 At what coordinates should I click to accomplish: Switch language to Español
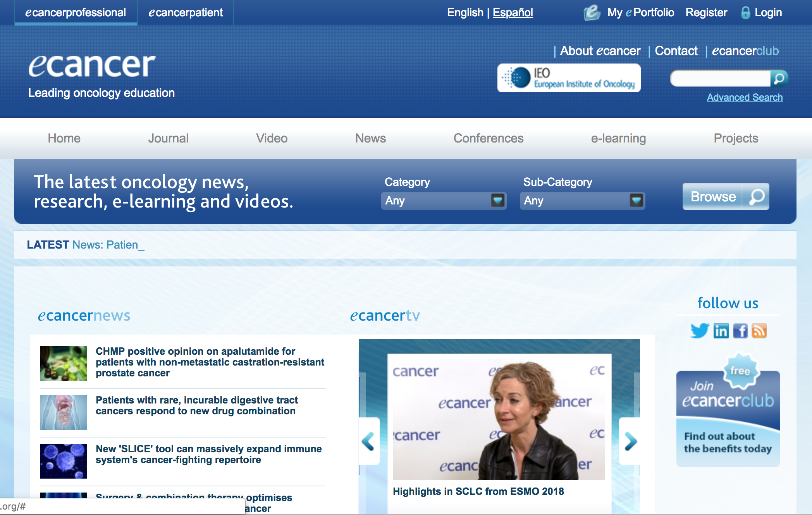[x=513, y=12]
